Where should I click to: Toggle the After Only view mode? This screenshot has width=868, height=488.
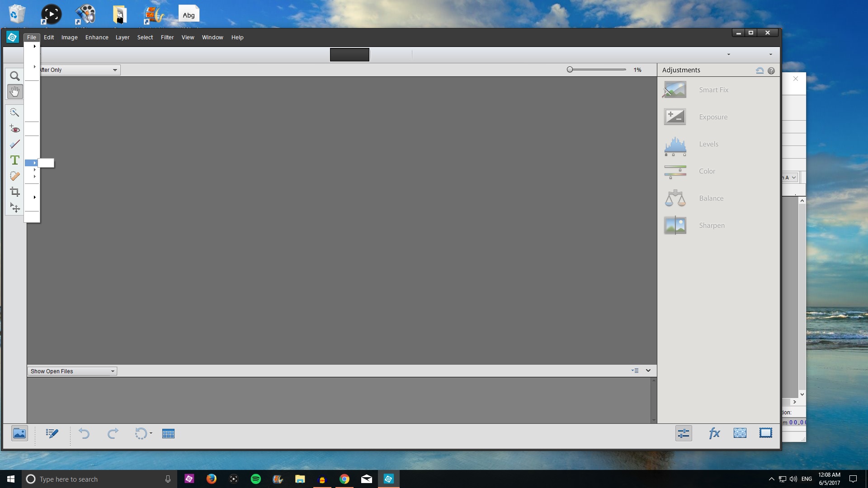[x=77, y=70]
